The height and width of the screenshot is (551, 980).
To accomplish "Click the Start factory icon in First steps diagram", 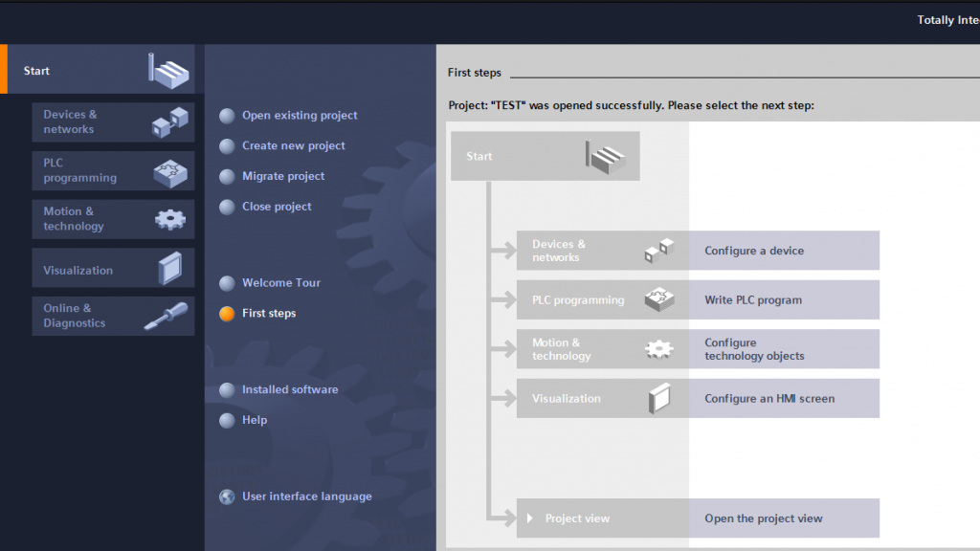I will (605, 157).
